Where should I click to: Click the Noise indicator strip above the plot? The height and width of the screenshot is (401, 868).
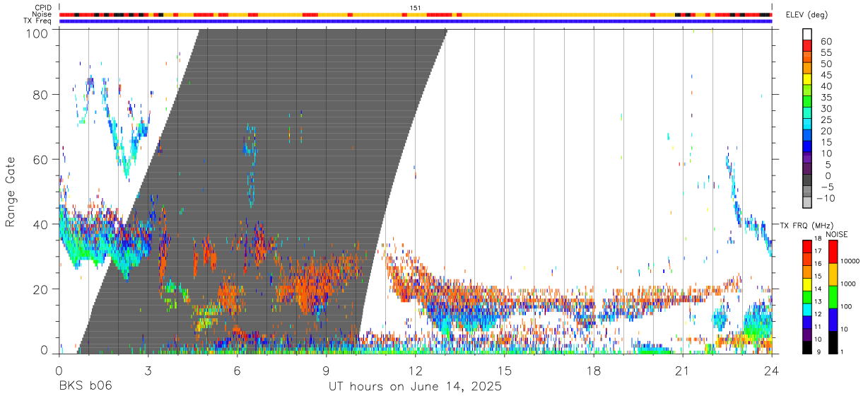coord(415,14)
